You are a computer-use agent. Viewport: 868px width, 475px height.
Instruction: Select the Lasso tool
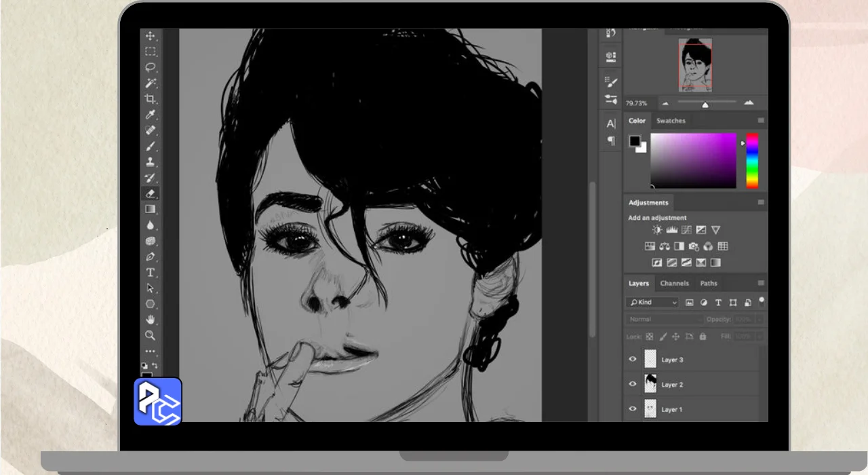click(151, 67)
